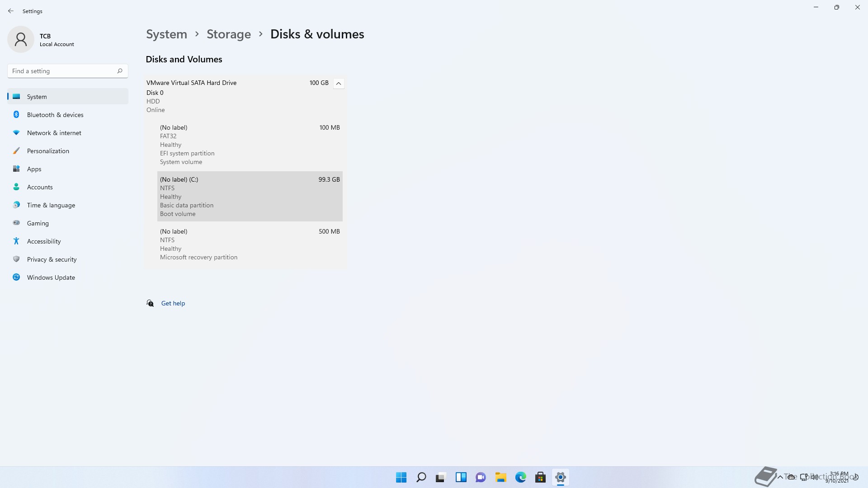Open the Windows Start button

coord(401,477)
